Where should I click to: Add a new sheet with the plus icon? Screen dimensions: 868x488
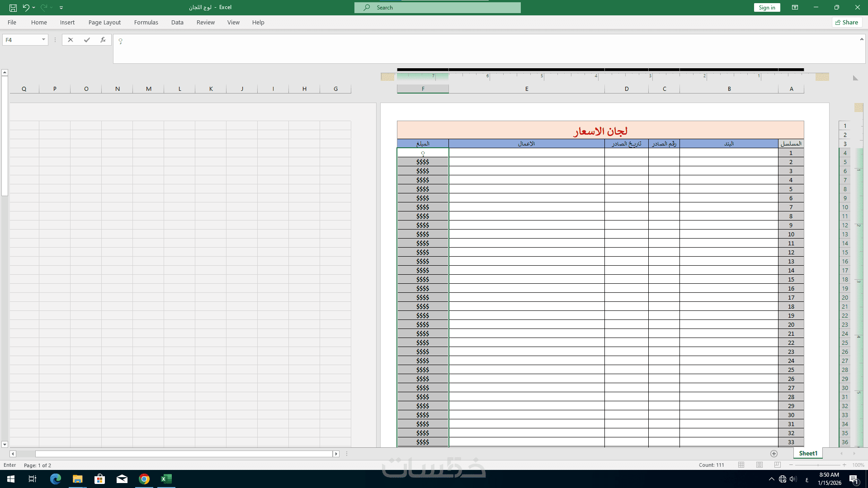(774, 453)
